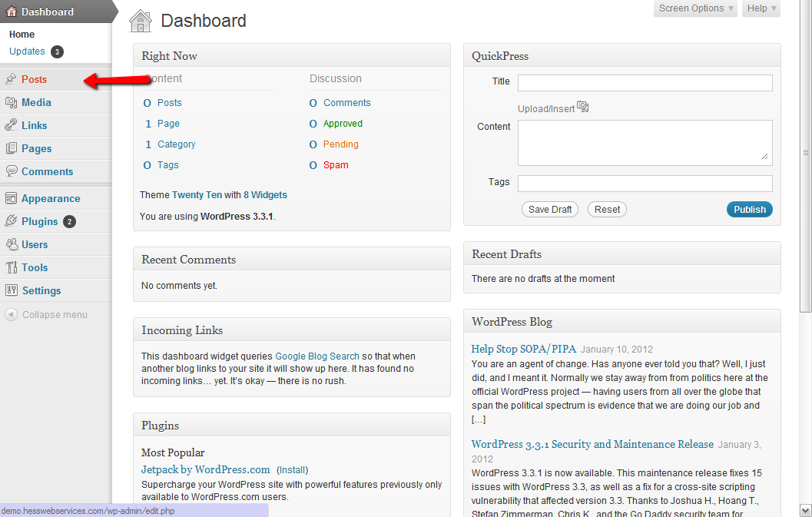812x517 pixels.
Task: Click the Incoming Links widget header
Action: [x=292, y=330]
